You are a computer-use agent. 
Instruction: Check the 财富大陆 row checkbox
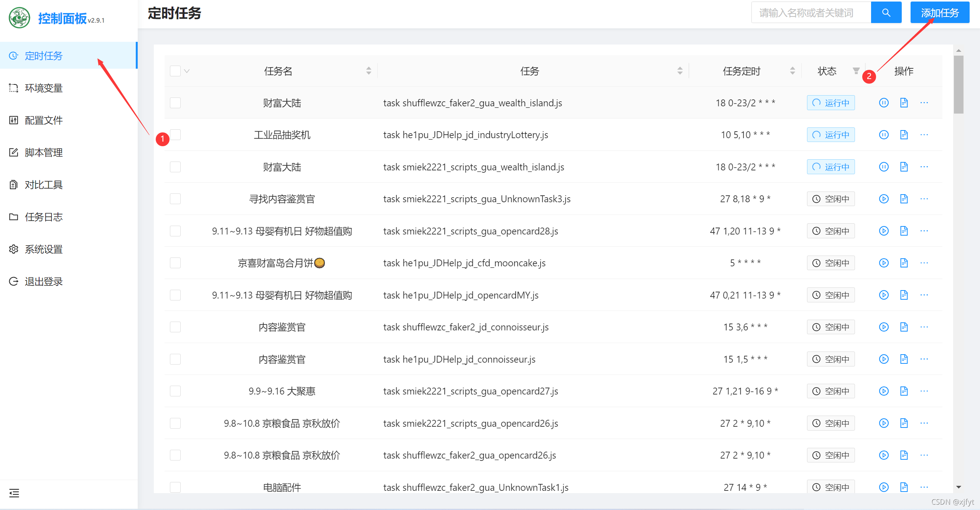coord(175,102)
